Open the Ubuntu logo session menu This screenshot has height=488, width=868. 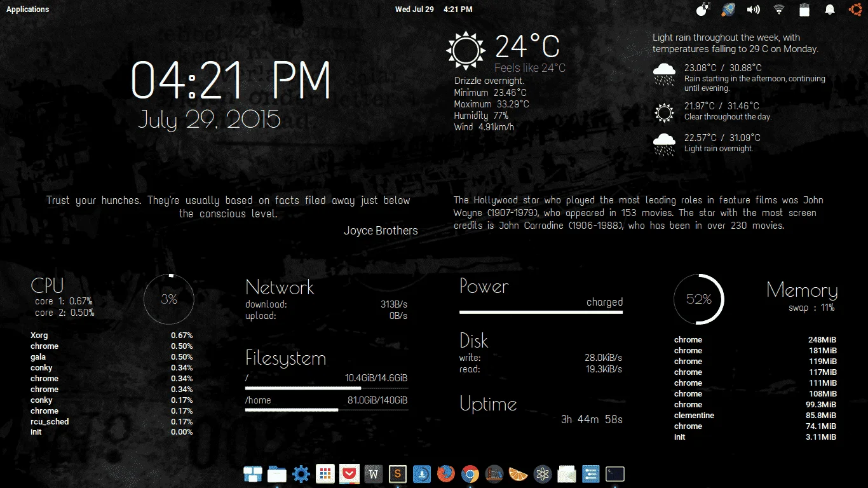coord(855,9)
